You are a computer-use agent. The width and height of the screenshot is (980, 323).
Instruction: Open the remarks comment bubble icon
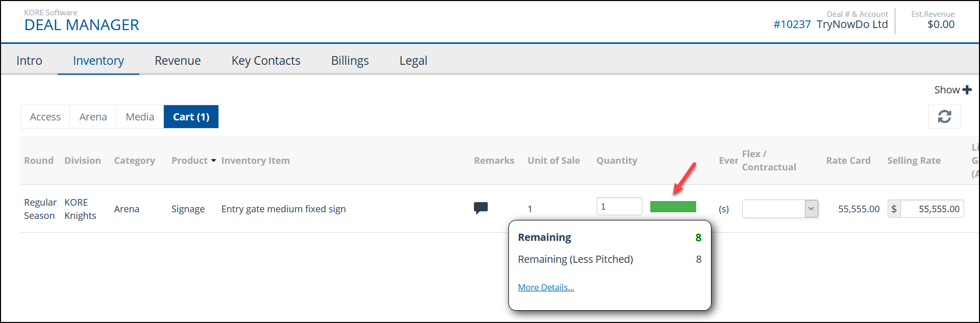(481, 208)
